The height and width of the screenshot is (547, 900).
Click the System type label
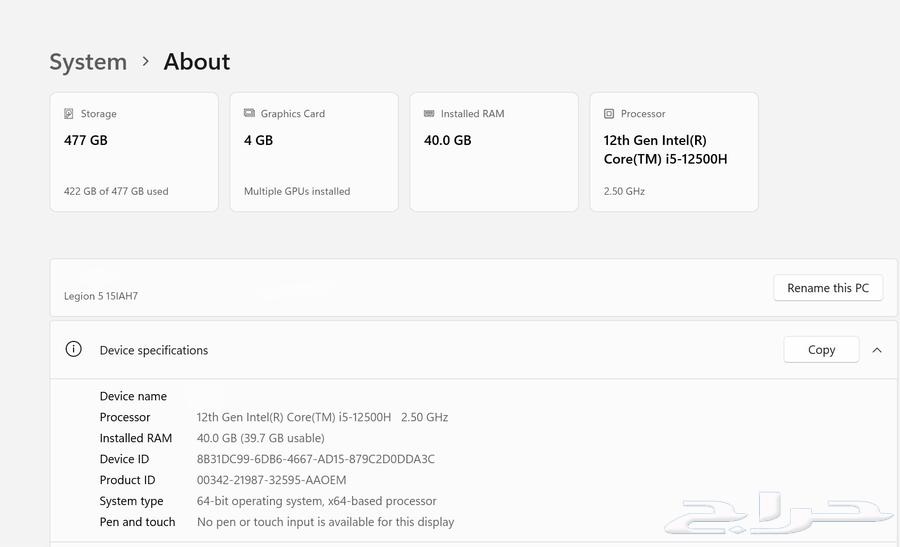pyautogui.click(x=131, y=501)
